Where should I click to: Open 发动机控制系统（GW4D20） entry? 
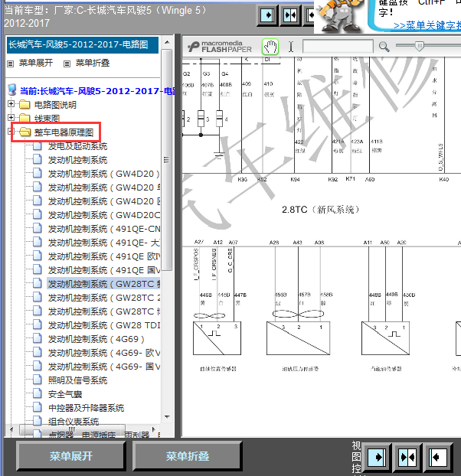tap(104, 174)
